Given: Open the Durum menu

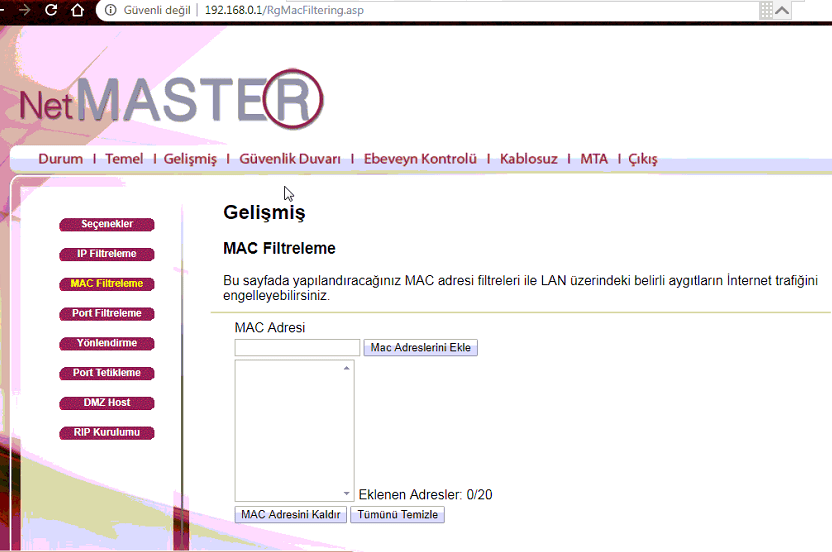Looking at the screenshot, I should point(60,159).
